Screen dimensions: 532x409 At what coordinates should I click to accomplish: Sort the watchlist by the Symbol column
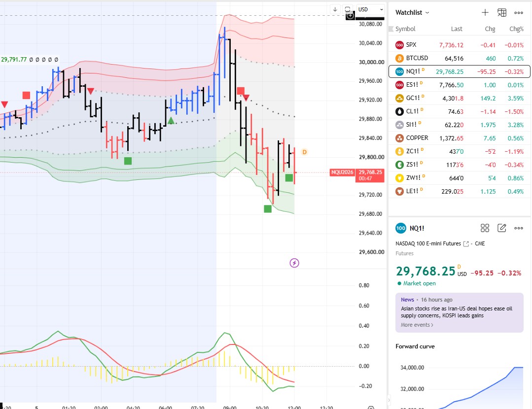point(405,29)
